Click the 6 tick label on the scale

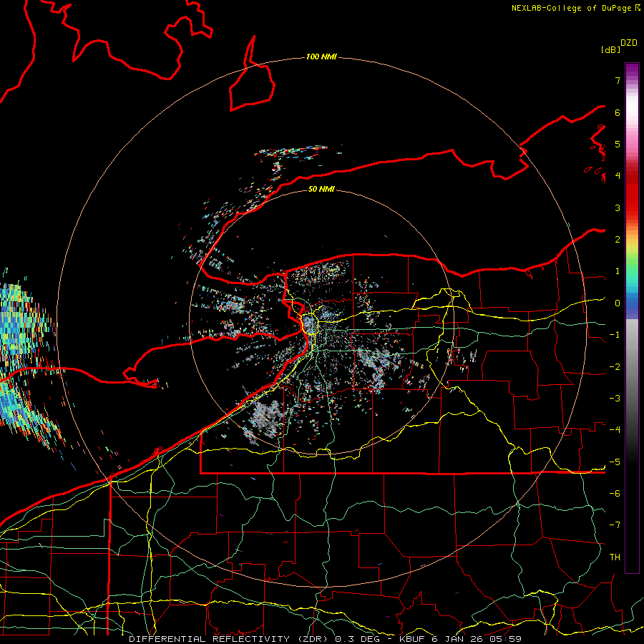pos(618,112)
